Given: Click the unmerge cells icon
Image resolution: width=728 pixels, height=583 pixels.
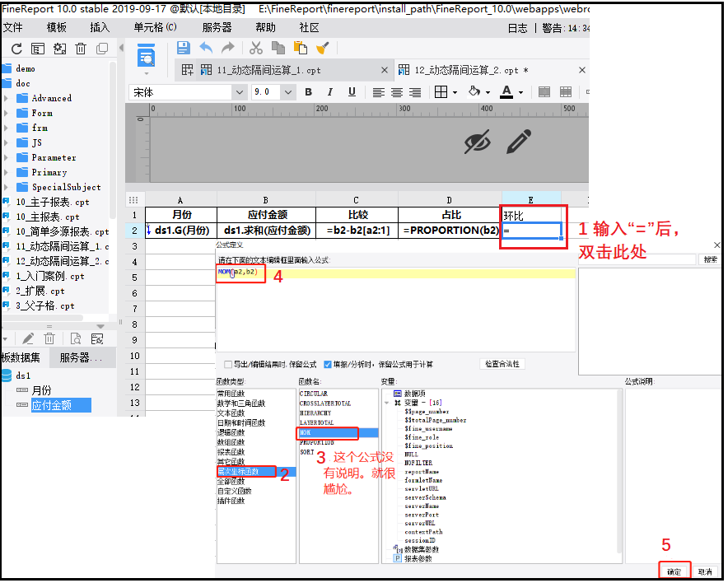Looking at the screenshot, I should (566, 92).
